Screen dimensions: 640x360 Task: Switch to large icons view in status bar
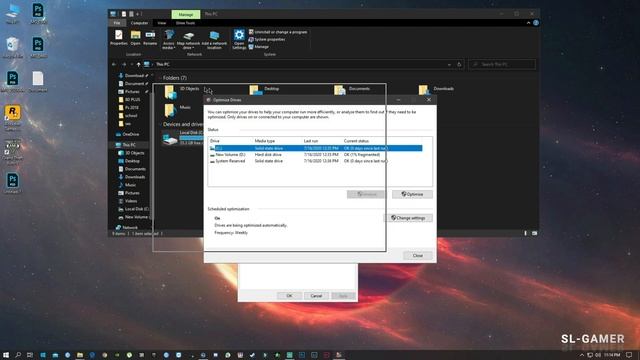tap(534, 233)
